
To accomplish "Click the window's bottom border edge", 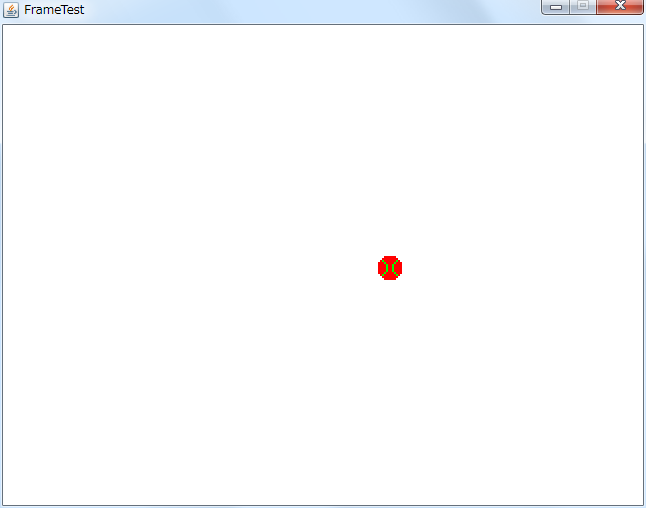I will tap(320, 506).
